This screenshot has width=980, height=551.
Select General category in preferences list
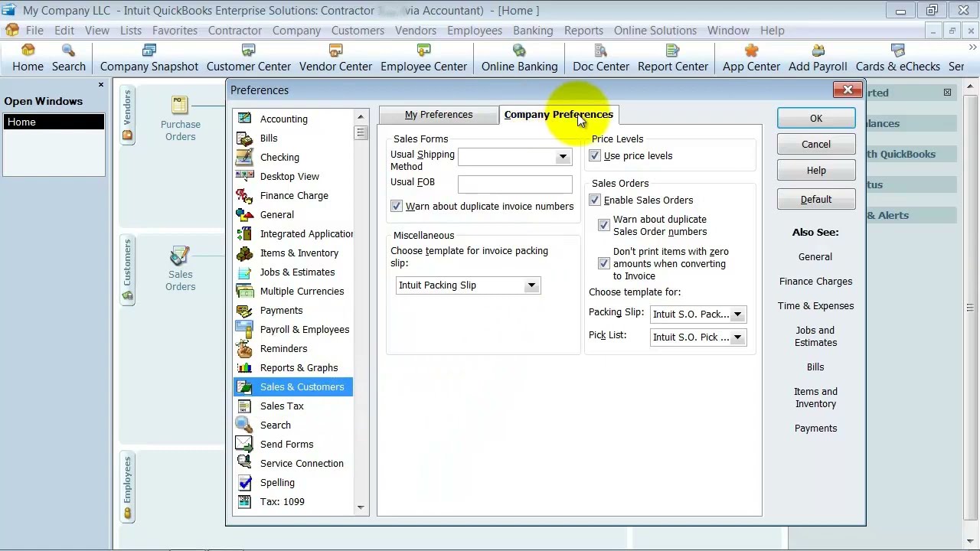292,214
